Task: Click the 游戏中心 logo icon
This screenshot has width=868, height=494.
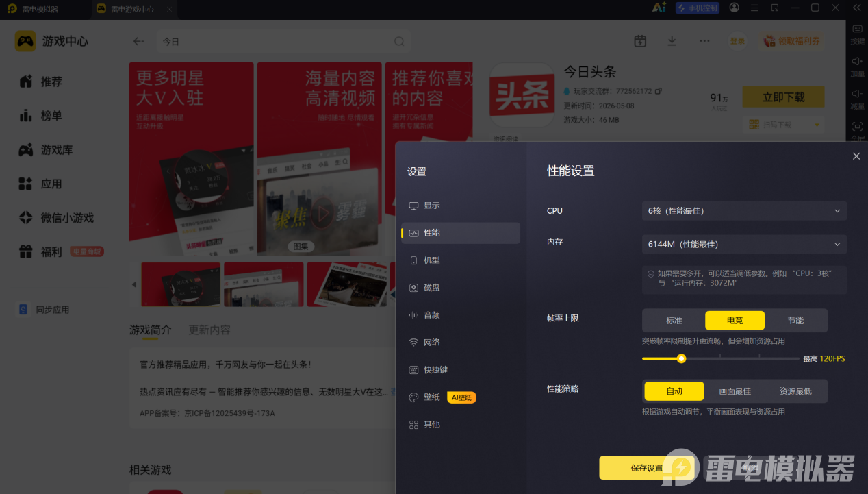Action: pos(25,41)
